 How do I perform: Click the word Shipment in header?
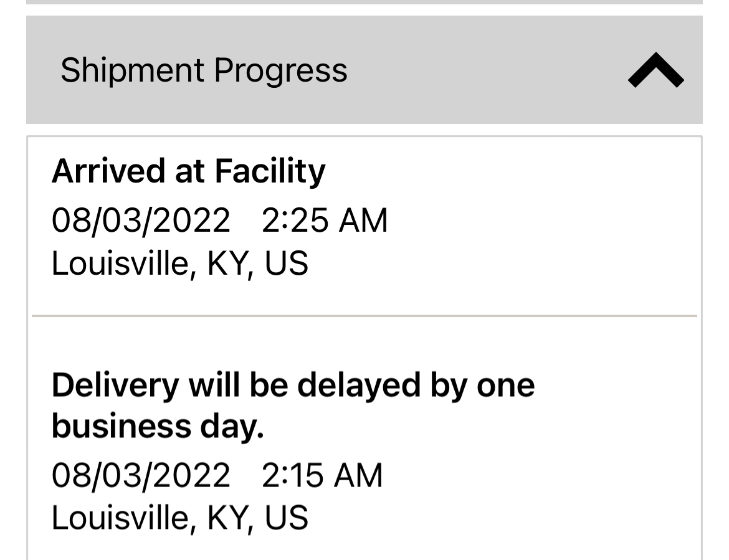(132, 70)
